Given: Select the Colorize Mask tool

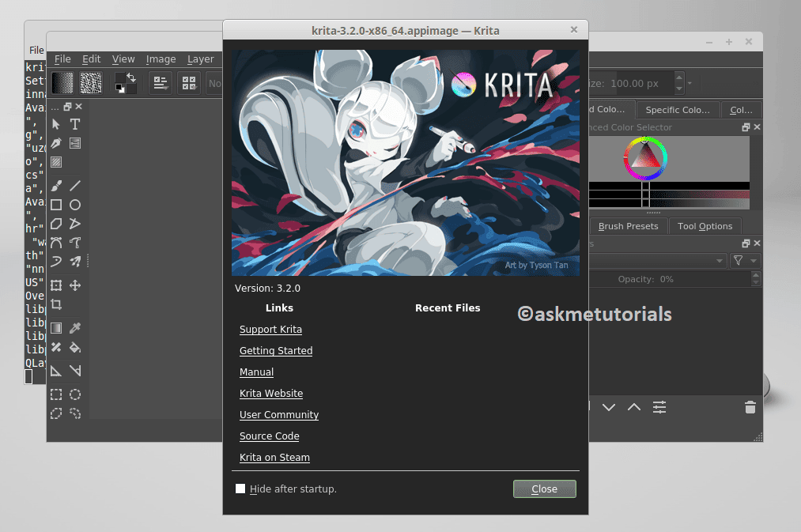Looking at the screenshot, I should click(x=56, y=347).
